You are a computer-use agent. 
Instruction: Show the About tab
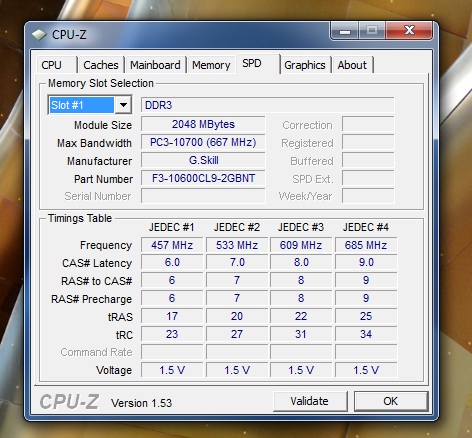(352, 65)
